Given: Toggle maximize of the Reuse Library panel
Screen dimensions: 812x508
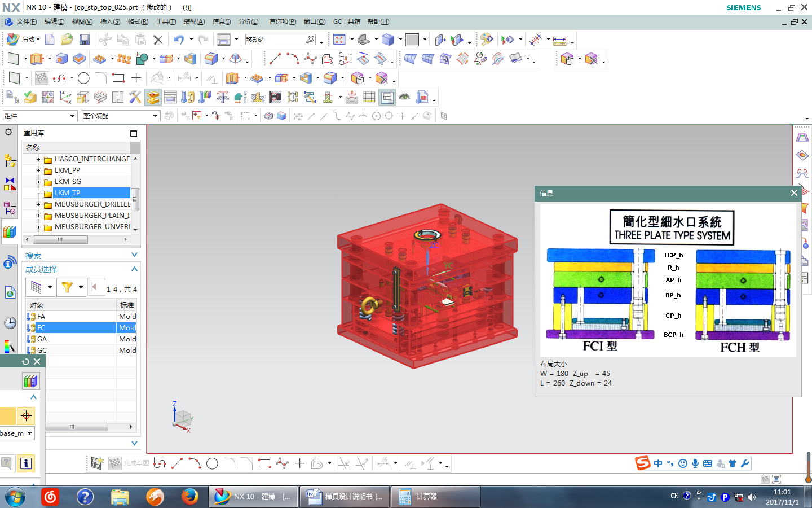Looking at the screenshot, I should click(134, 133).
